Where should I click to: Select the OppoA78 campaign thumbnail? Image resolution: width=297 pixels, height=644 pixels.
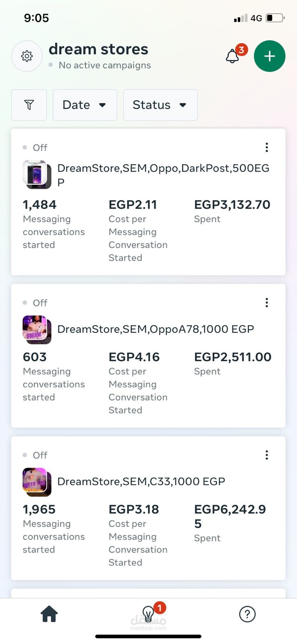coord(37,330)
